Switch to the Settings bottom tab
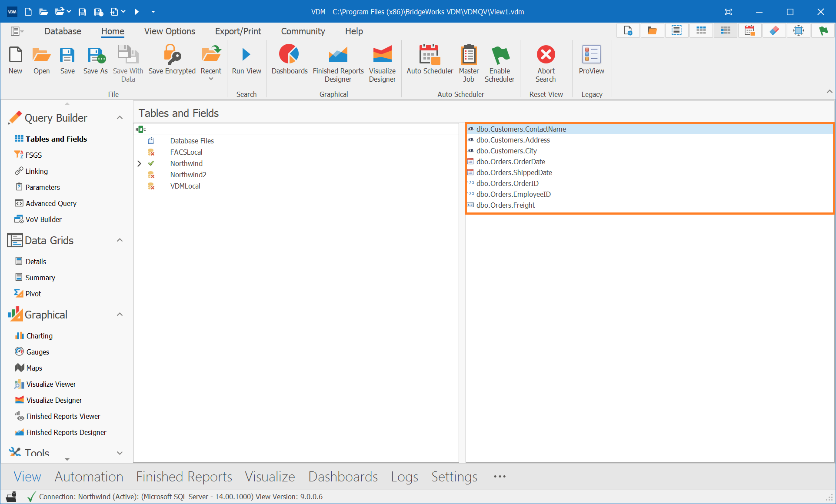Screen dimensions: 836x504 tap(454, 477)
